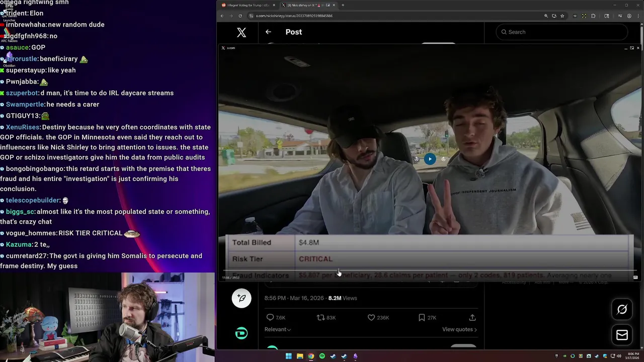This screenshot has height=362, width=644.
Task: Switch to the 'I Regret Voting for Trump' tab
Action: tap(249, 5)
